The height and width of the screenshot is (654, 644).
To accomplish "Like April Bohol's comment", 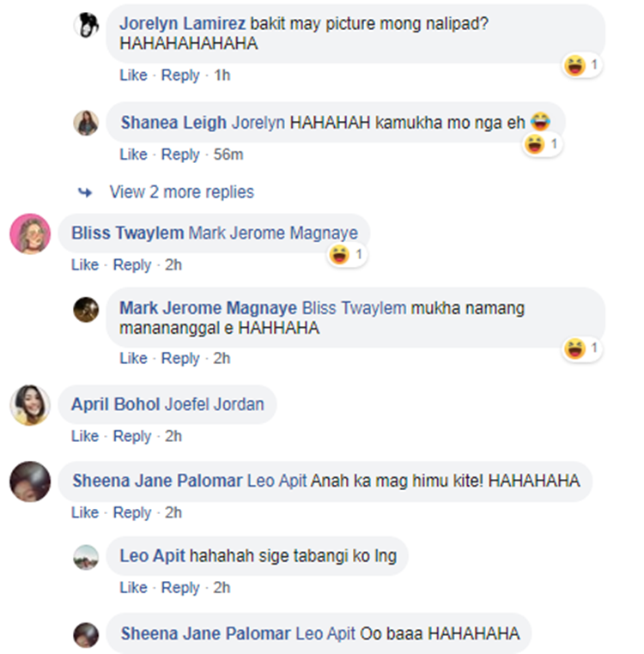I will pyautogui.click(x=85, y=436).
